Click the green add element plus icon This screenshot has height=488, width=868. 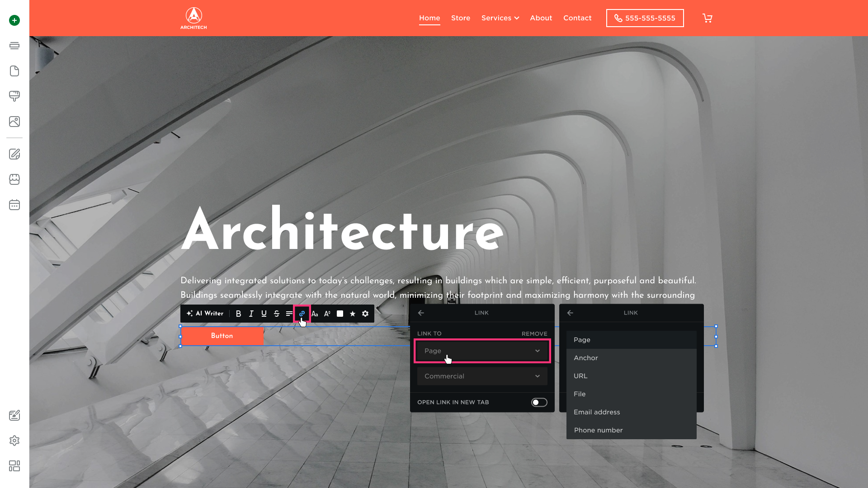pos(14,20)
